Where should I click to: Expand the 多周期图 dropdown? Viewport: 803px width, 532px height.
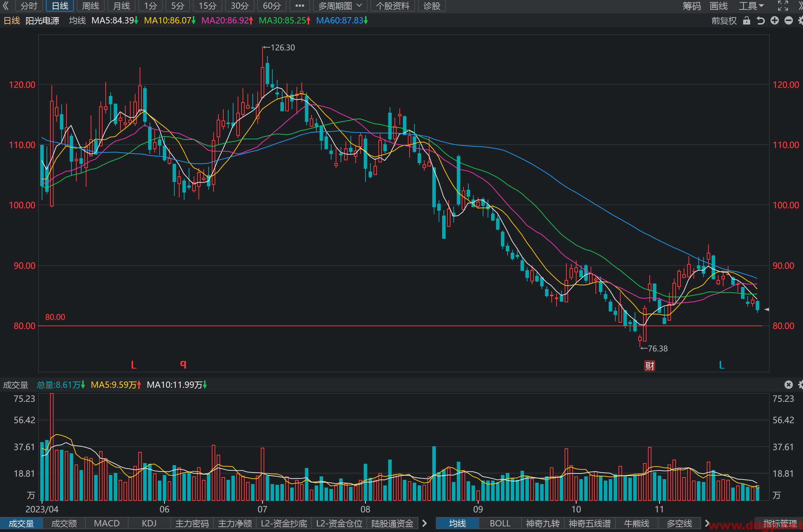click(340, 6)
